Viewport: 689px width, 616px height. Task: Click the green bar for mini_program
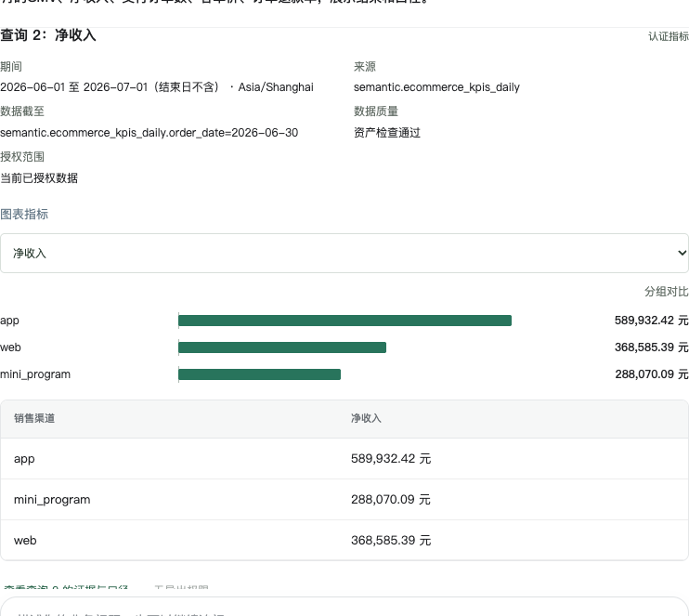(x=259, y=374)
